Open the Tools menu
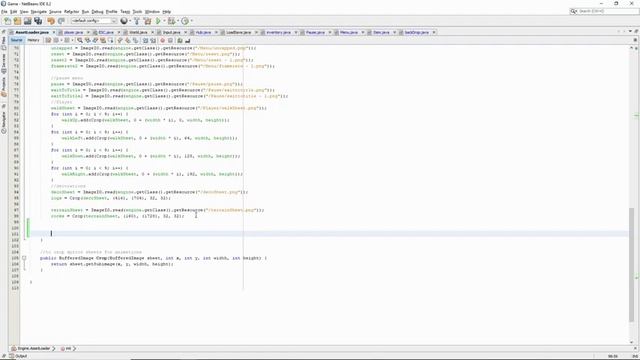 coord(137,12)
